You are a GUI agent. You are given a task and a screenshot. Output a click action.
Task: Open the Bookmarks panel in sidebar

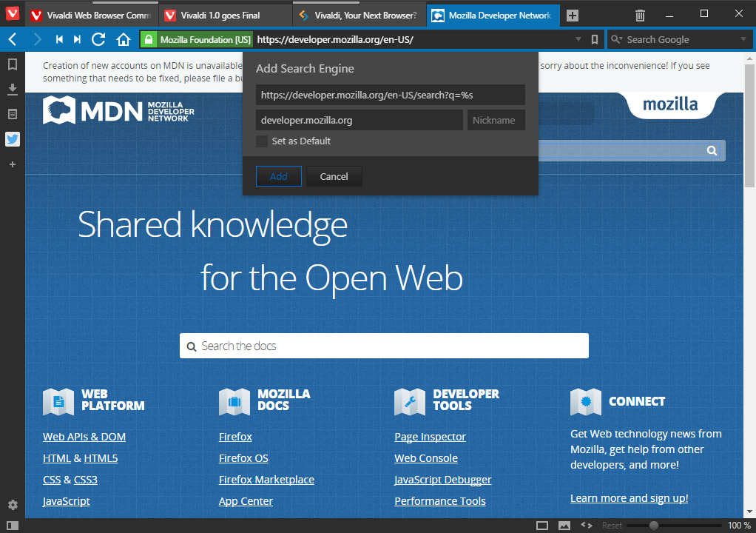pyautogui.click(x=12, y=64)
